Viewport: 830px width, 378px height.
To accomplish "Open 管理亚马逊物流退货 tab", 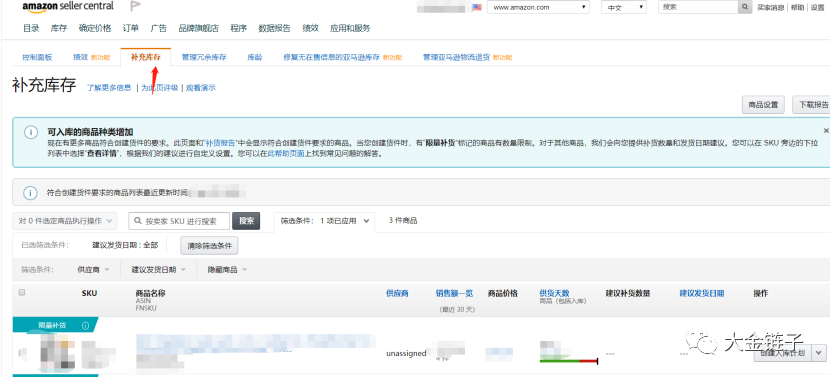I will tap(467, 57).
